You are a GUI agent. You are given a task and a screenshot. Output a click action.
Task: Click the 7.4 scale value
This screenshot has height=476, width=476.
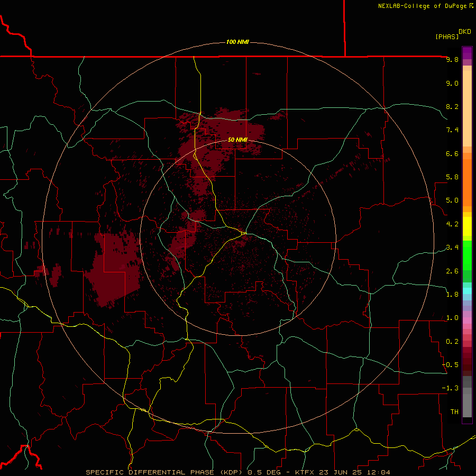click(452, 130)
